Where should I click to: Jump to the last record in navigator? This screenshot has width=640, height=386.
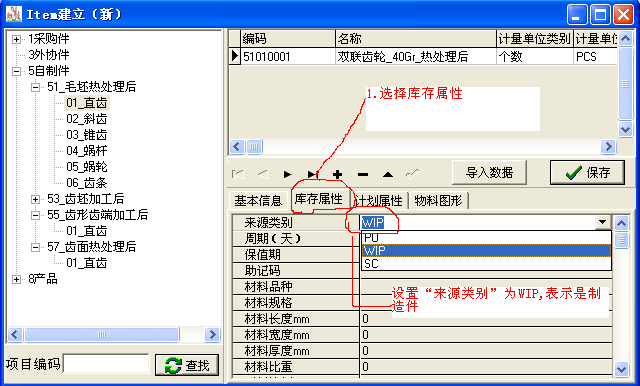click(x=313, y=175)
